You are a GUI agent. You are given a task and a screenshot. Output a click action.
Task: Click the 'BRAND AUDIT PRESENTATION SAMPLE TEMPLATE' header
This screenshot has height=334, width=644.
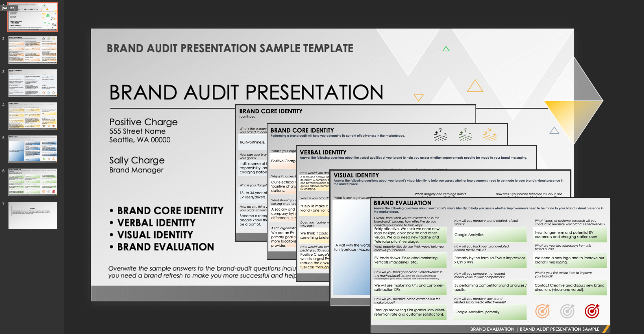point(230,48)
